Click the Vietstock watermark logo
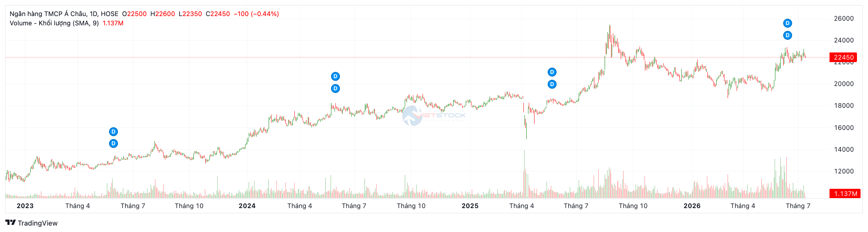Screen dimensions: 868x232 (x=434, y=116)
